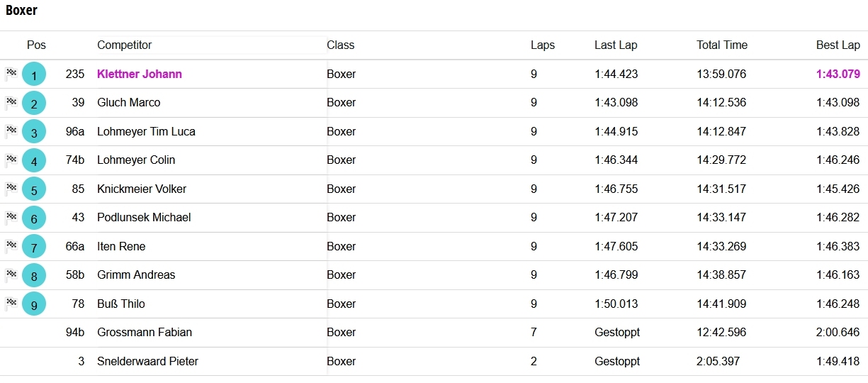This screenshot has width=868, height=383.
Task: Open the Lohmeyer Tim Luca entry
Action: click(146, 131)
